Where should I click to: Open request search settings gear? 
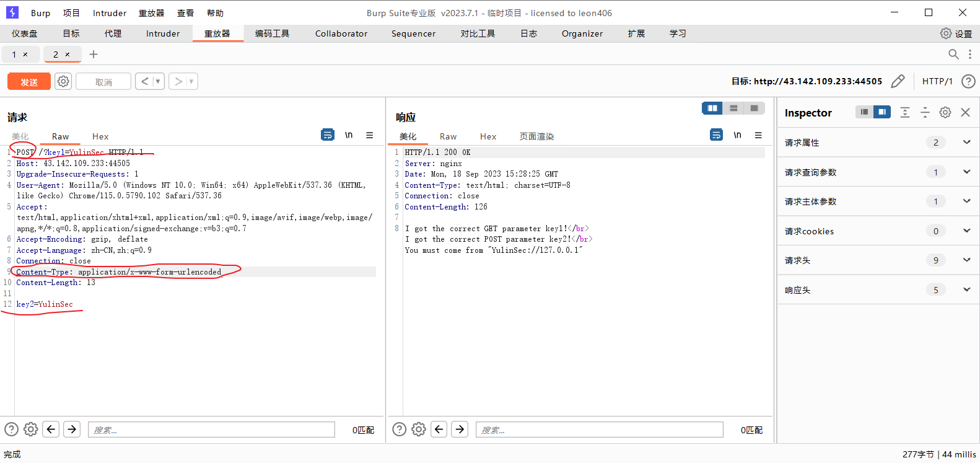[31, 429]
